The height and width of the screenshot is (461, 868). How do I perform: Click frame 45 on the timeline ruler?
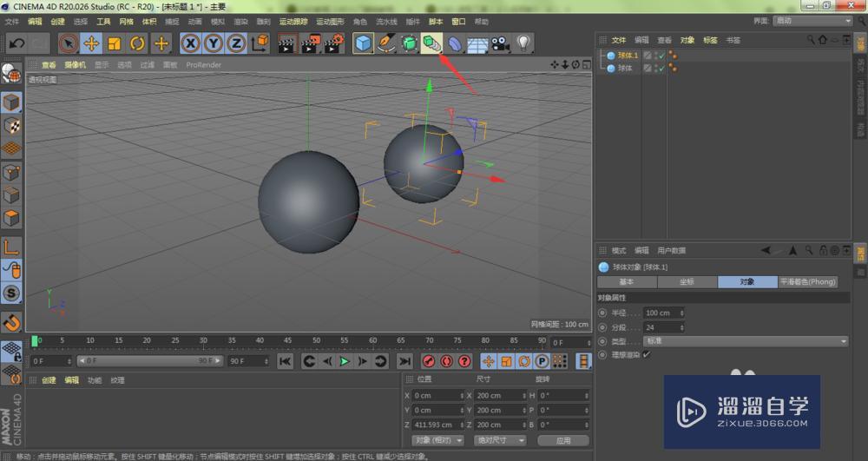click(x=288, y=340)
